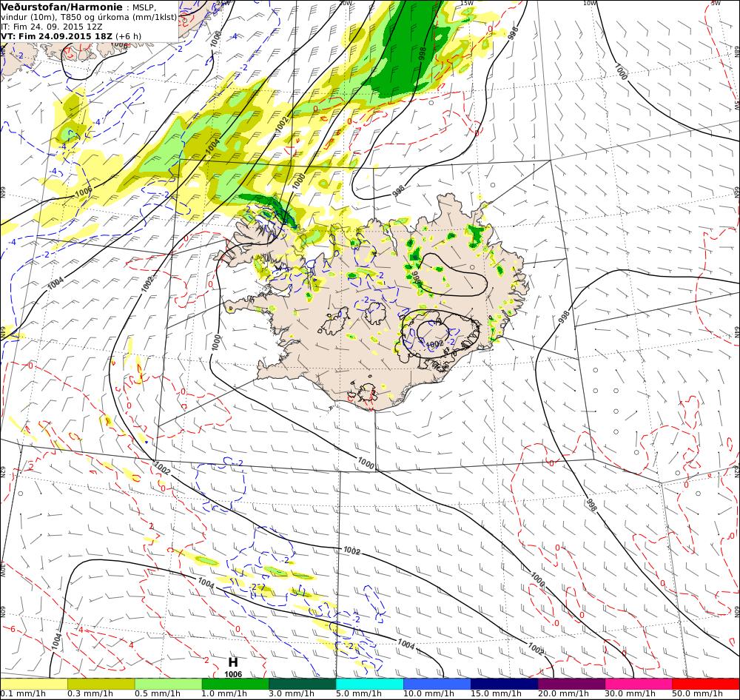This screenshot has width=740, height=700.
Task: Click the '30.0 mm/1h' legend label text
Action: pyautogui.click(x=630, y=694)
